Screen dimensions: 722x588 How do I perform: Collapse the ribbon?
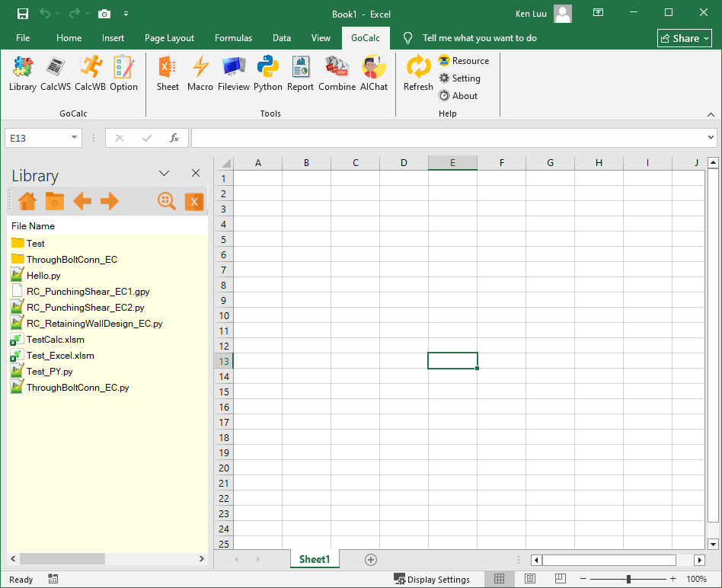tap(711, 115)
